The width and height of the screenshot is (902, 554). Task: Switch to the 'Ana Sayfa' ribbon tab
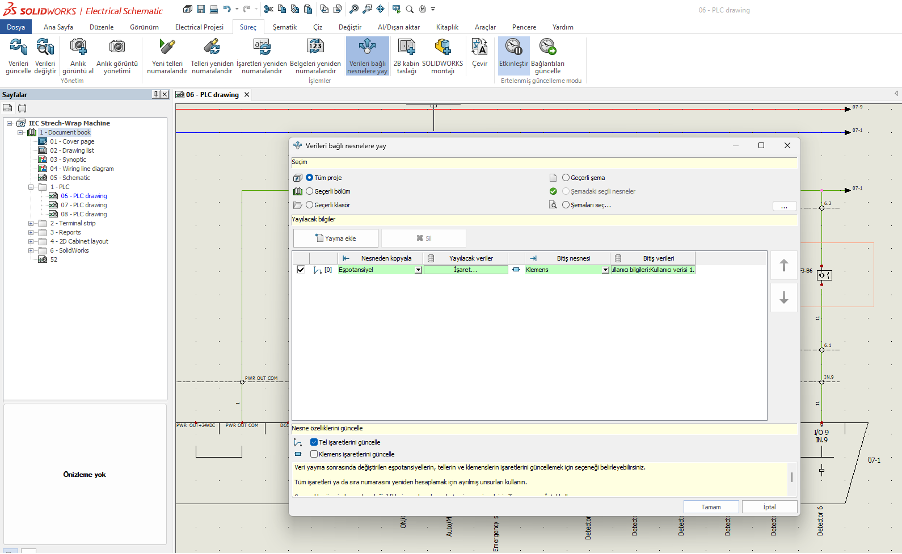[58, 27]
